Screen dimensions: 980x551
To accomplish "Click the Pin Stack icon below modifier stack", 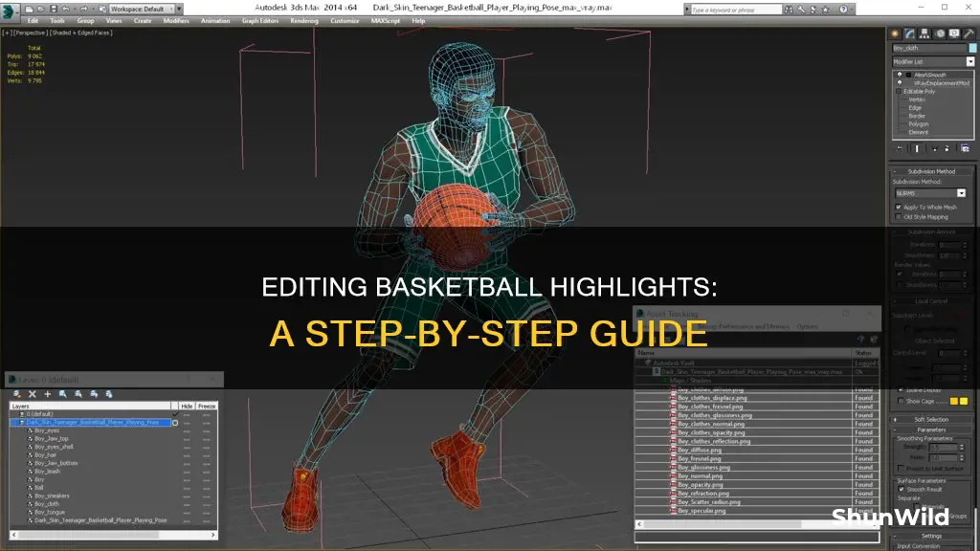I will coord(900,148).
